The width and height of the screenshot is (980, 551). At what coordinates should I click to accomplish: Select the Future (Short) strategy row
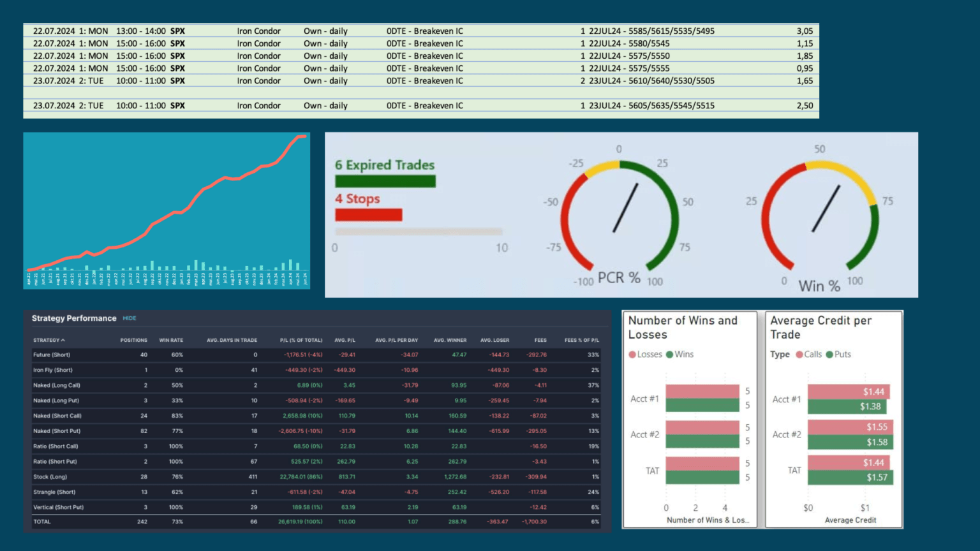(x=316, y=355)
